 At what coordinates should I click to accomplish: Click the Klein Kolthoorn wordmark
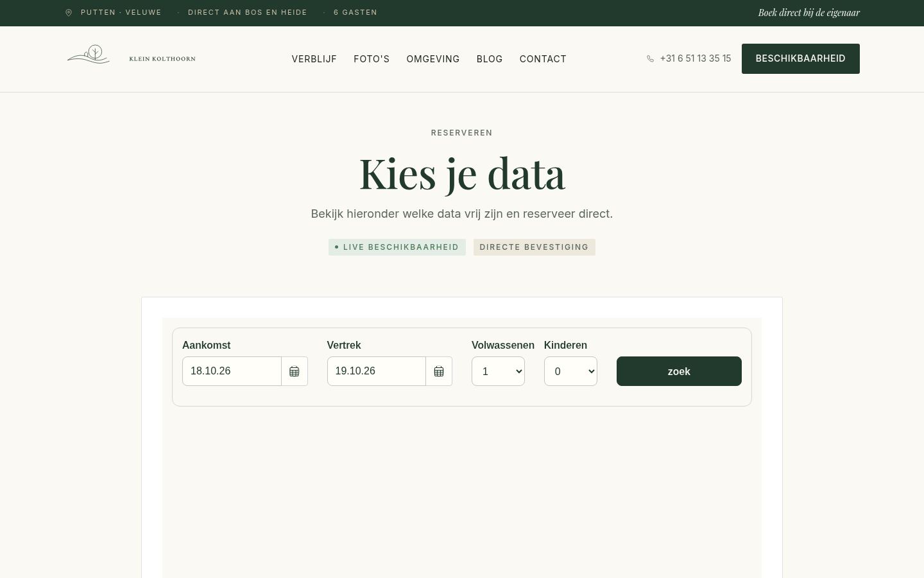162,59
